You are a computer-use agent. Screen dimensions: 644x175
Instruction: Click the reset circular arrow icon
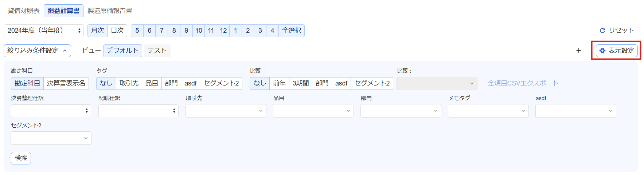[x=602, y=31]
